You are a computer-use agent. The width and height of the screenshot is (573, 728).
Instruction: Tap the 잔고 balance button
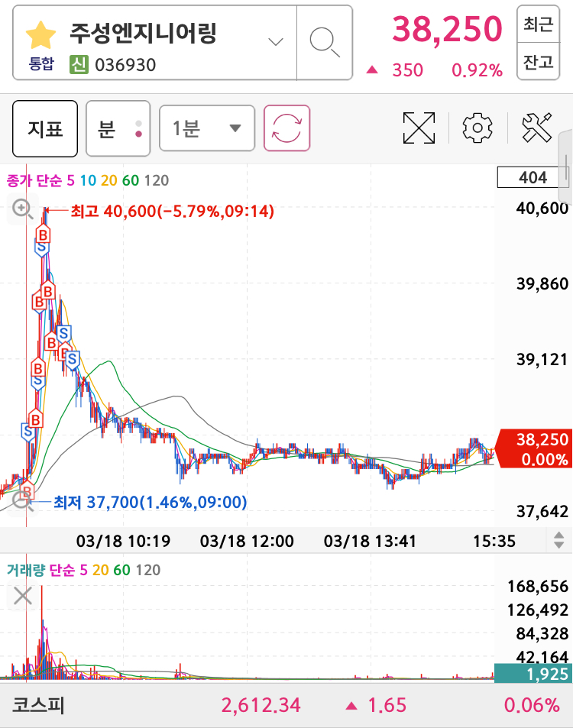[x=538, y=61]
